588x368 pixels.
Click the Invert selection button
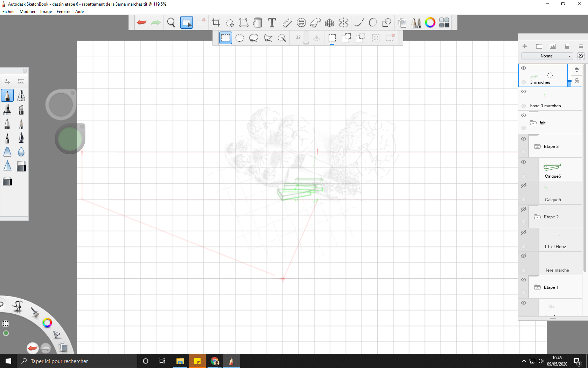pyautogui.click(x=376, y=38)
